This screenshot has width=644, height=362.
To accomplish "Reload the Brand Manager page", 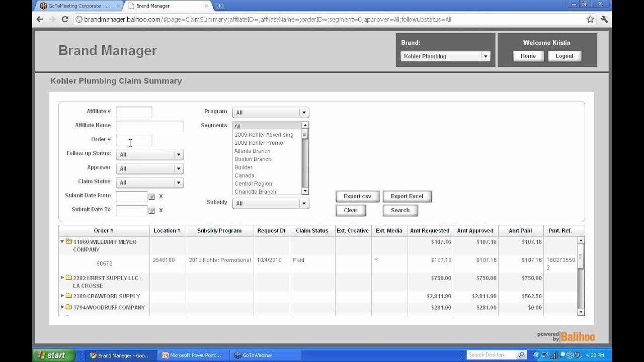I will coord(65,19).
